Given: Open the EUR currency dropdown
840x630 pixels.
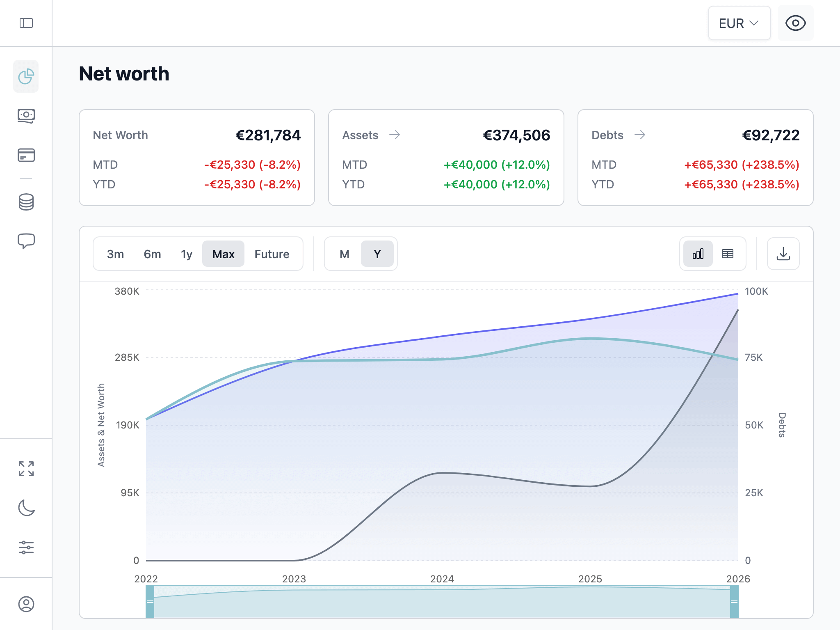Looking at the screenshot, I should tap(739, 23).
